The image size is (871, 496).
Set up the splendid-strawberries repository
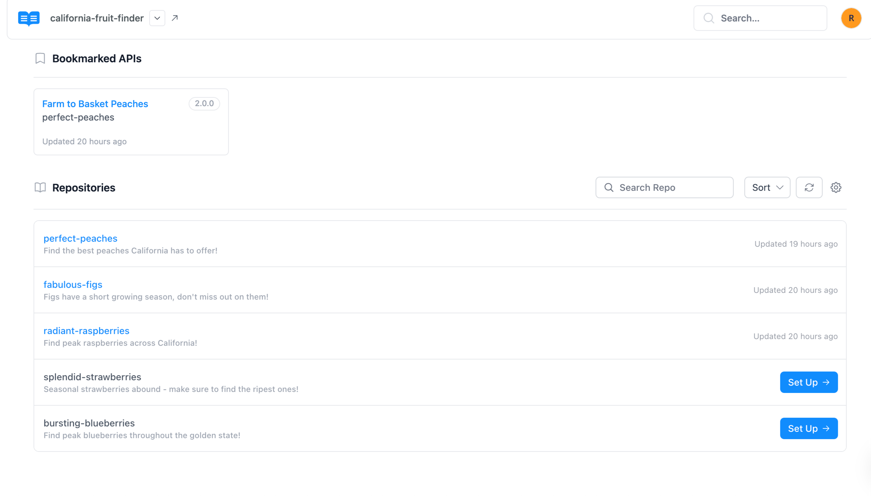tap(808, 382)
